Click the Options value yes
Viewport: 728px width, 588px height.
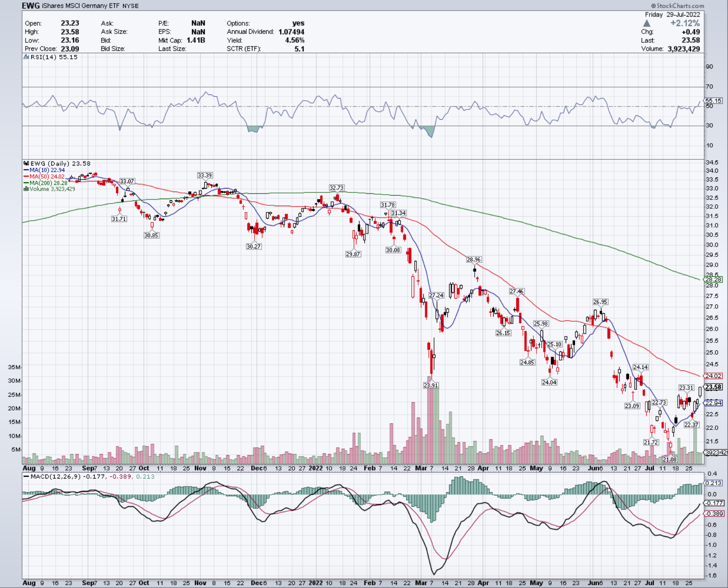coord(298,23)
